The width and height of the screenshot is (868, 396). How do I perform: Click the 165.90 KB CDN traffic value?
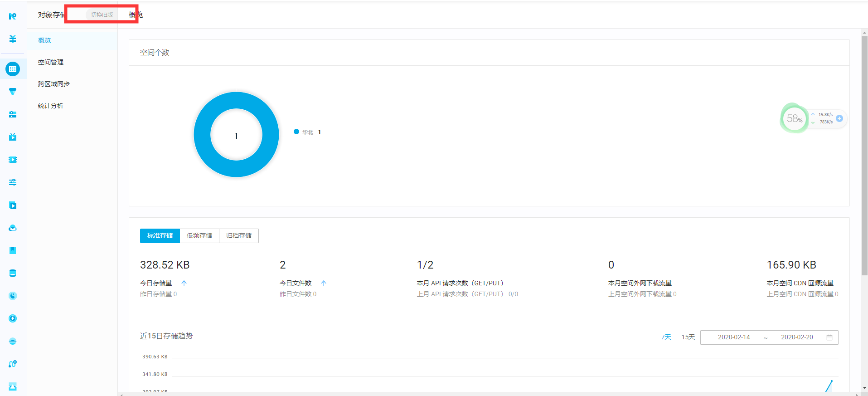791,265
